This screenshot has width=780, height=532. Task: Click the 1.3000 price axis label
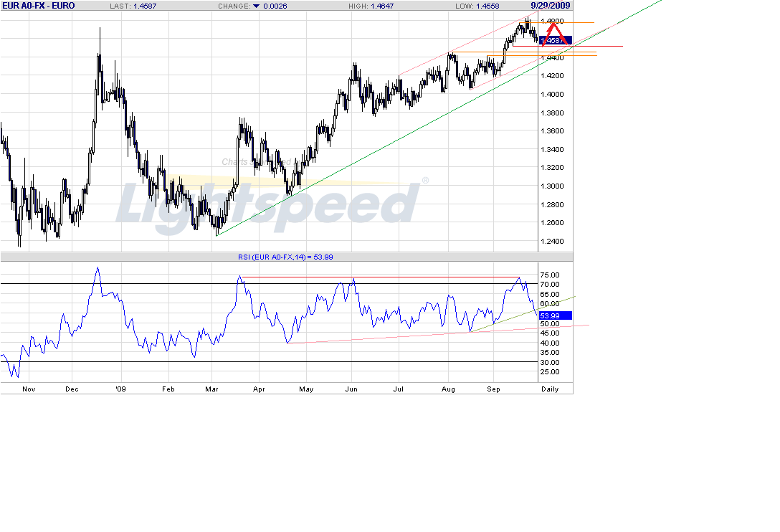[x=552, y=186]
